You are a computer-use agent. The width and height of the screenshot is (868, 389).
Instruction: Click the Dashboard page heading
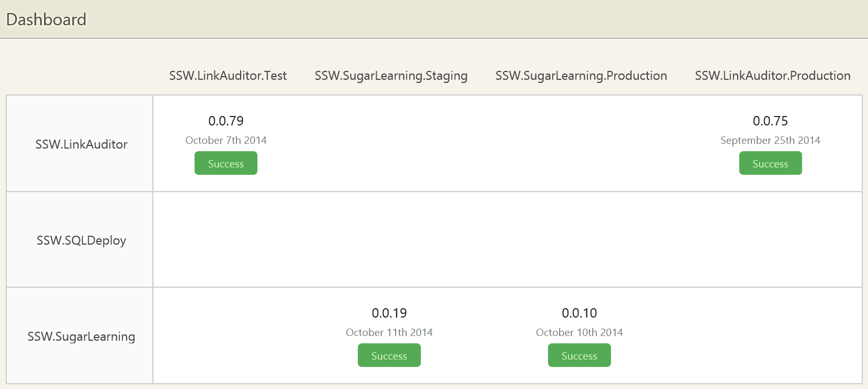tap(46, 19)
